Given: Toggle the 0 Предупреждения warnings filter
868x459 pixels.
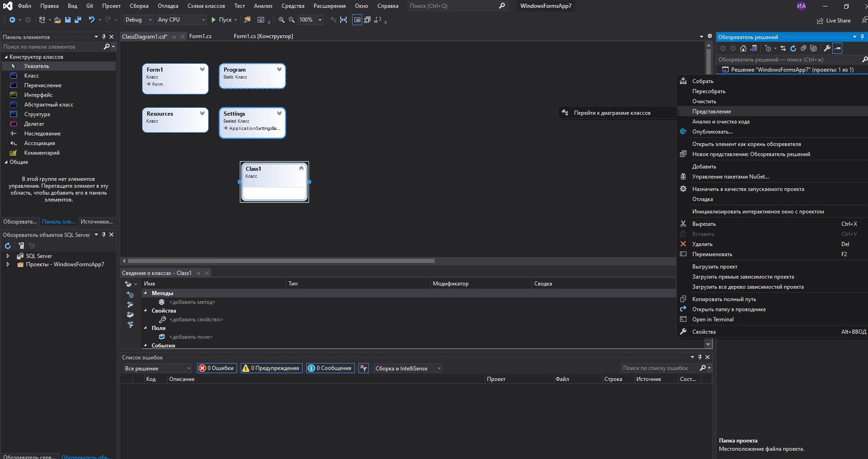Looking at the screenshot, I should click(x=271, y=368).
